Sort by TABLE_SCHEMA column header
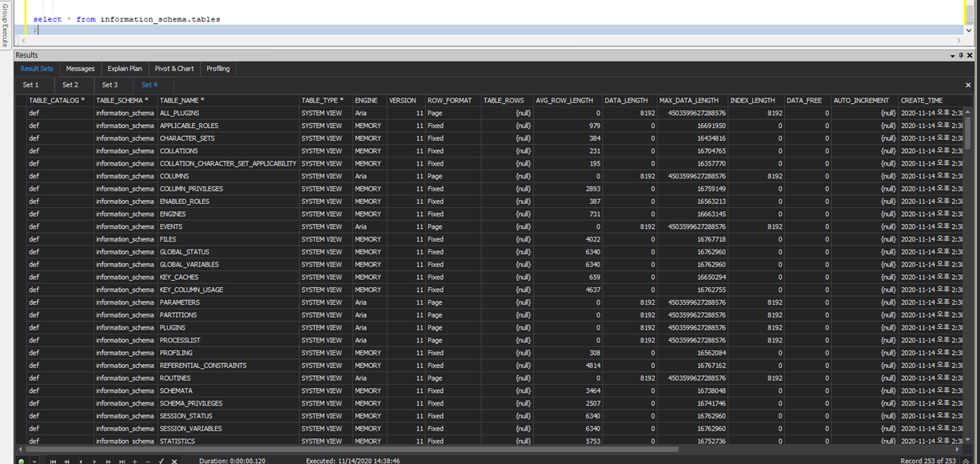 [x=125, y=100]
